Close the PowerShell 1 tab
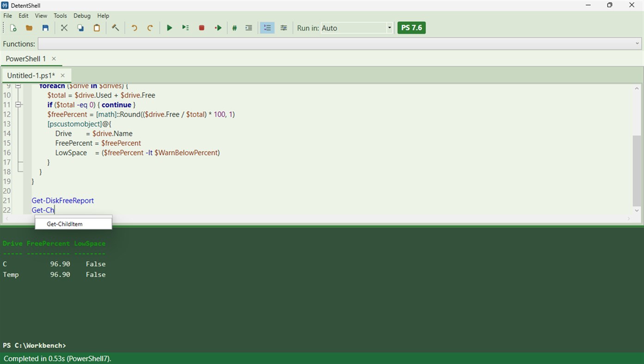644x364 pixels. click(54, 59)
